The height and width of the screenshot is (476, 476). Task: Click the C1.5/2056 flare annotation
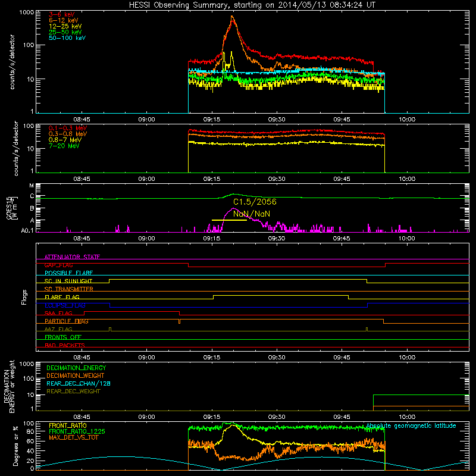255,202
